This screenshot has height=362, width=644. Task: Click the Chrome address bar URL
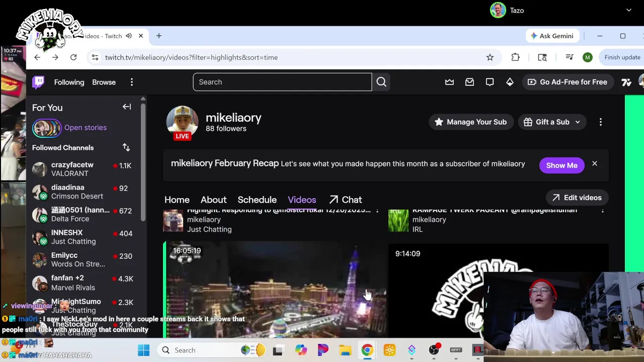191,57
